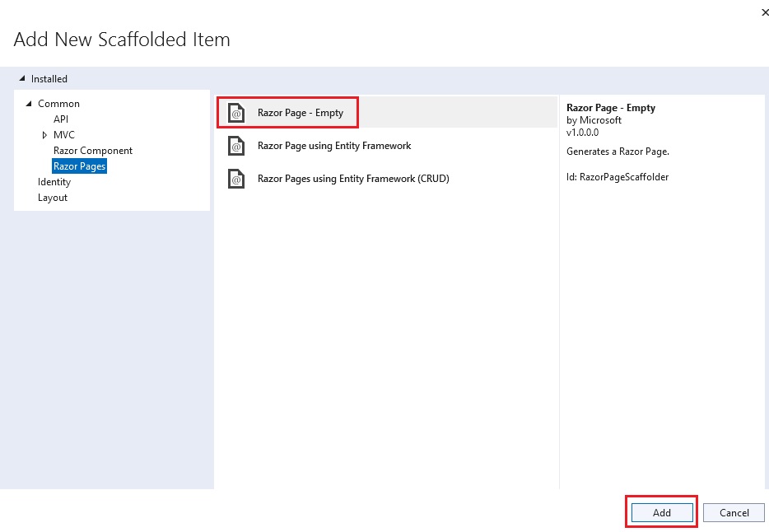The image size is (769, 532).
Task: Select the Razor Component category
Action: click(x=93, y=151)
